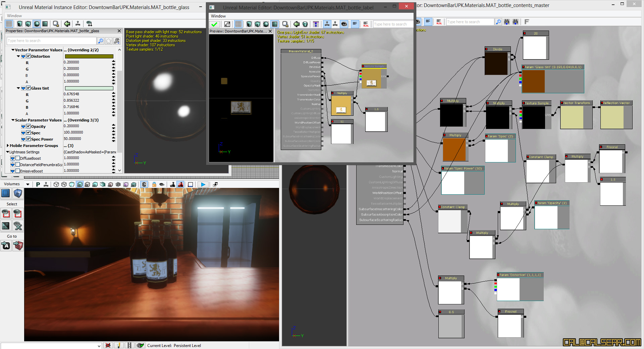Click the blue cube volume icon under Volumes
Screen dimensions: 644x349
(x=18, y=193)
